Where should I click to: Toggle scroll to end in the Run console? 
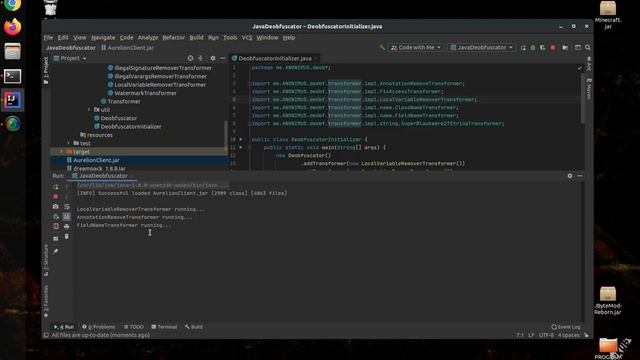tap(67, 216)
